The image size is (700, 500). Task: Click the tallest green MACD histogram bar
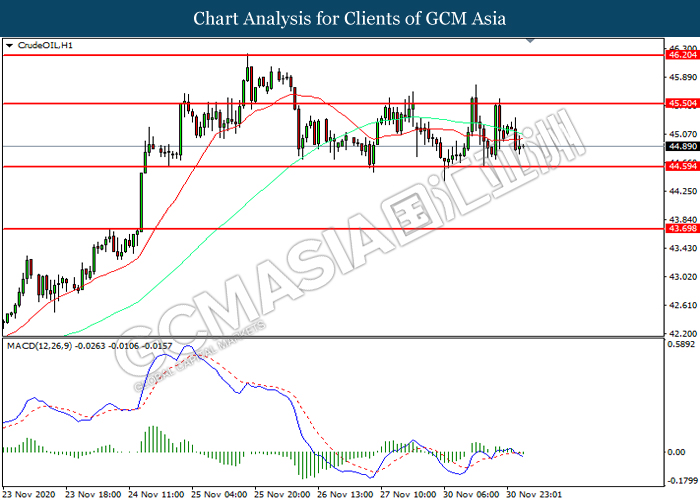coord(153,439)
